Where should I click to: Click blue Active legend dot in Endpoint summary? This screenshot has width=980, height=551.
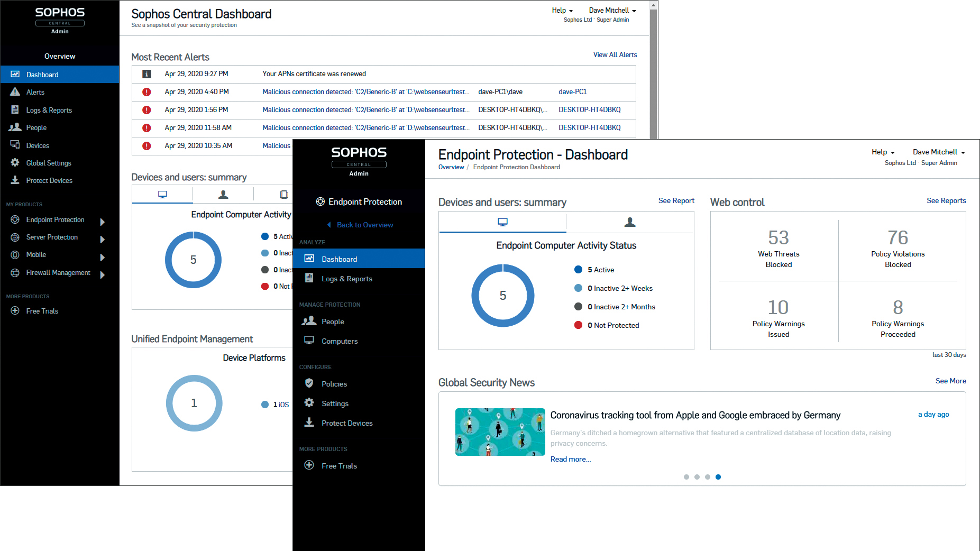tap(579, 270)
